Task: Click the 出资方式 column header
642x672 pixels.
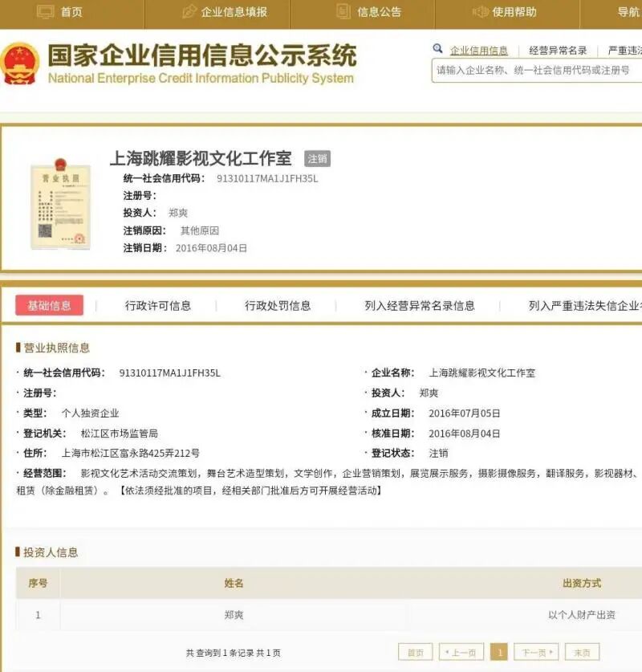Action: pyautogui.click(x=582, y=583)
